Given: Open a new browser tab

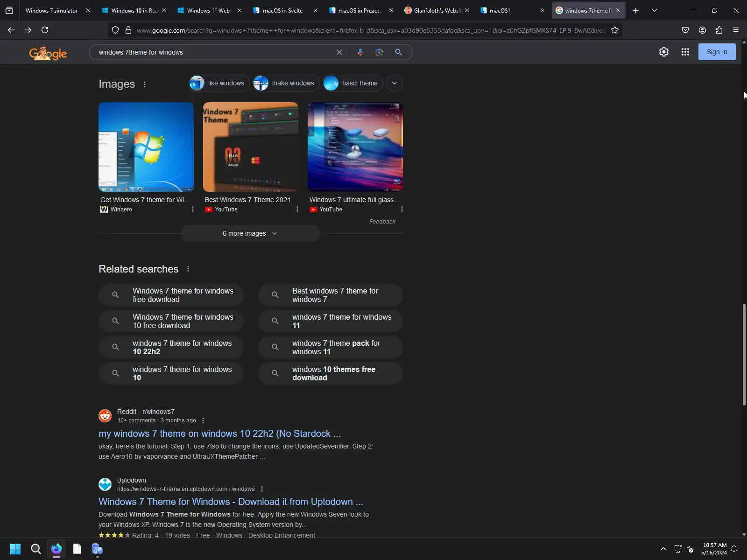Looking at the screenshot, I should (x=635, y=10).
